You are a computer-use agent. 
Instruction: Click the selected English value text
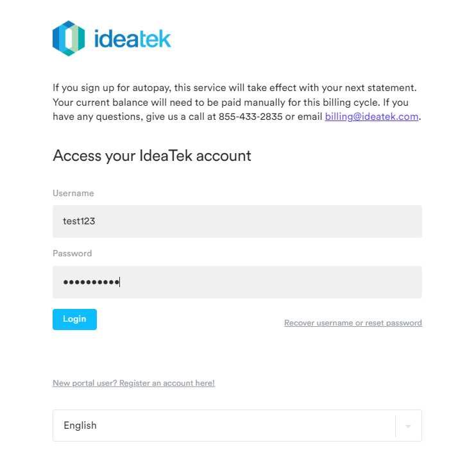tap(80, 426)
